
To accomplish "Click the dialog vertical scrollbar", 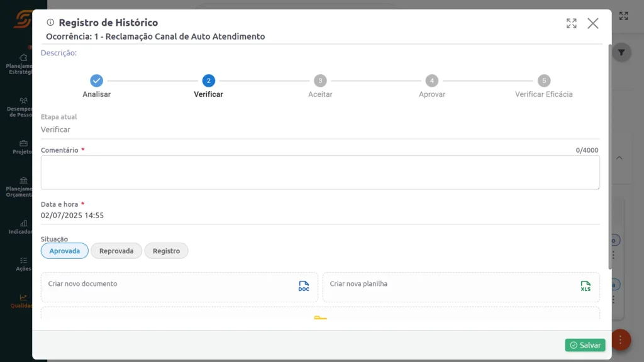I will pos(609,156).
